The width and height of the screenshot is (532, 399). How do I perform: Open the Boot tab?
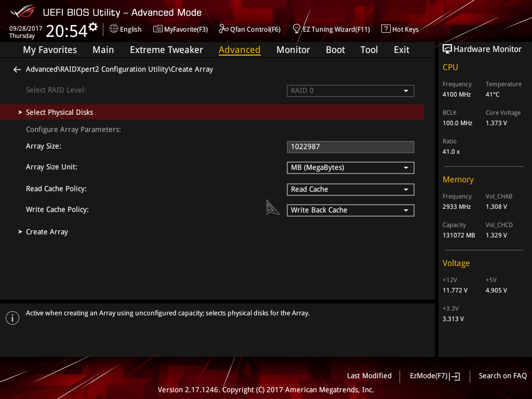click(x=335, y=50)
